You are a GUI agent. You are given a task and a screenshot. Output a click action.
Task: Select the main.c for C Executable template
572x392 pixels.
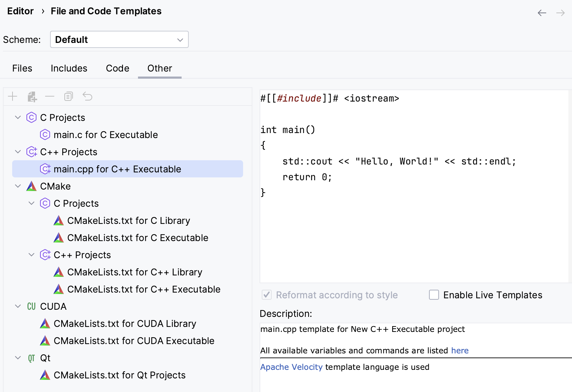105,135
